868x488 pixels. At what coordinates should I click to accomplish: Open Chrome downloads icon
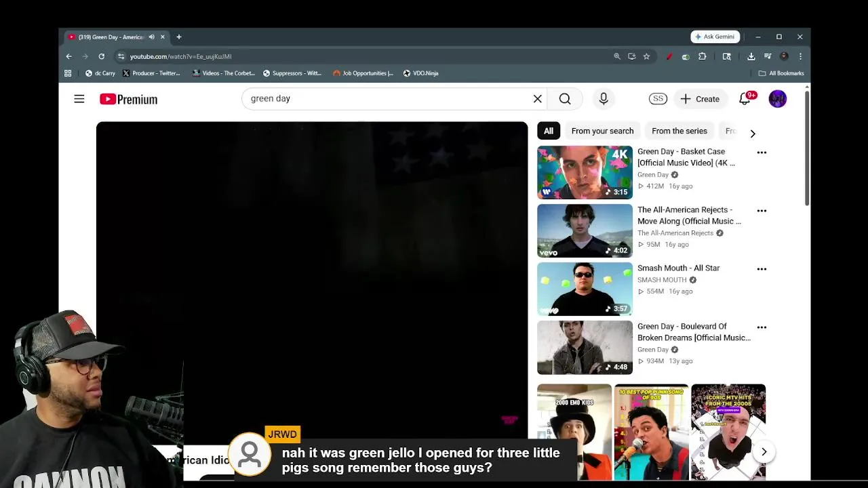point(751,56)
